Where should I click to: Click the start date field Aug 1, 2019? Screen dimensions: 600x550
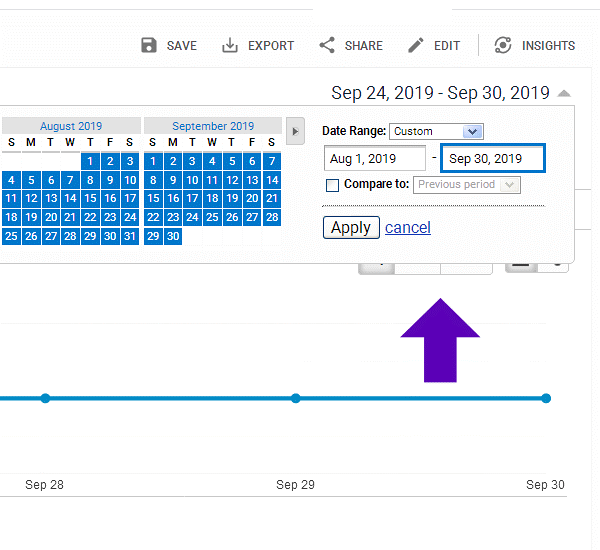click(375, 158)
